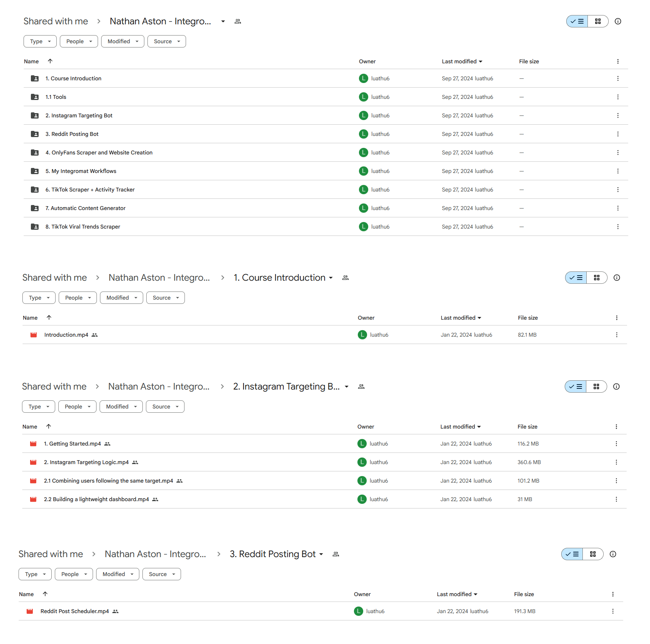Open more actions for 1. Getting Started.mp4

point(616,444)
